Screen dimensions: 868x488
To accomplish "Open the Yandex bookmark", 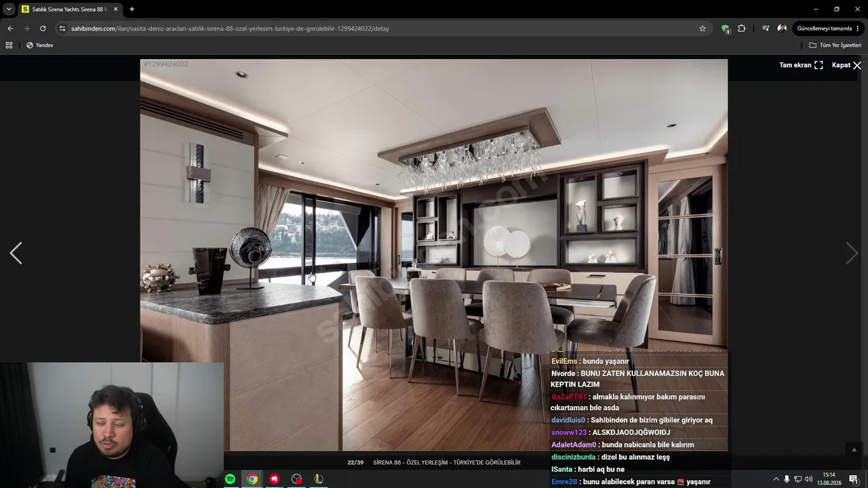I will tap(39, 45).
